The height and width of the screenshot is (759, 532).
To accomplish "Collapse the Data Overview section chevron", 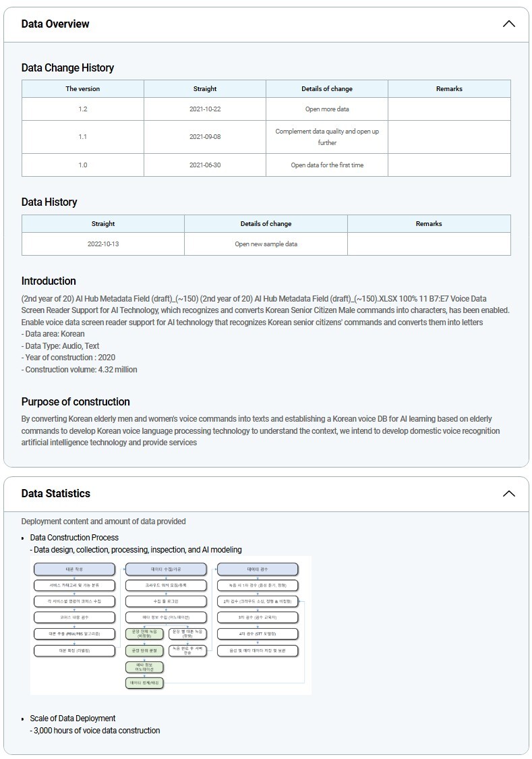I will coord(508,24).
